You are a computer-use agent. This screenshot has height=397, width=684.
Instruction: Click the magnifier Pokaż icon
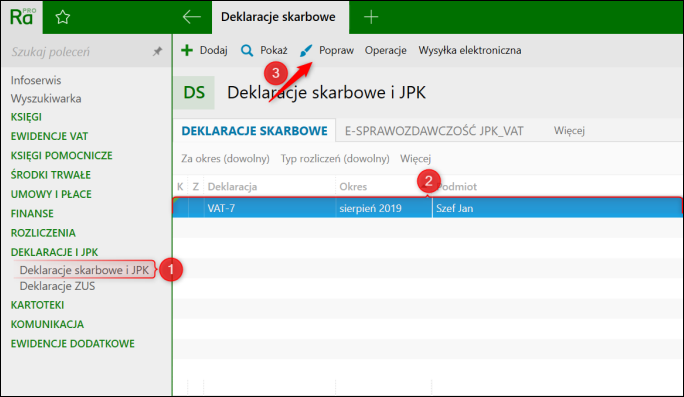pos(247,51)
